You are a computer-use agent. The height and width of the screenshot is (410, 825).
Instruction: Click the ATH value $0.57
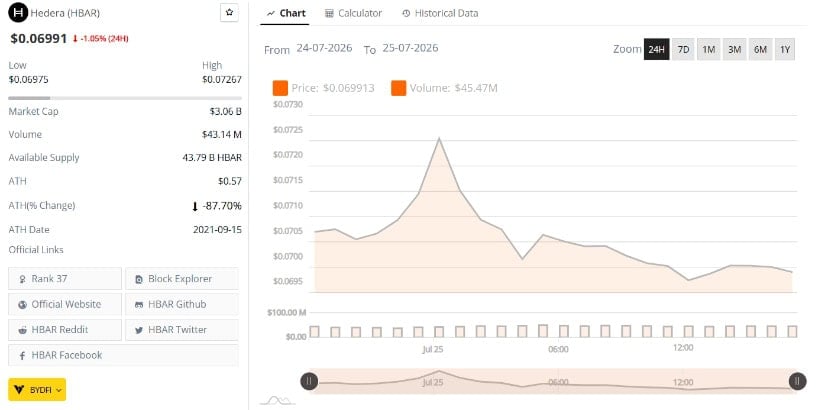point(230,182)
